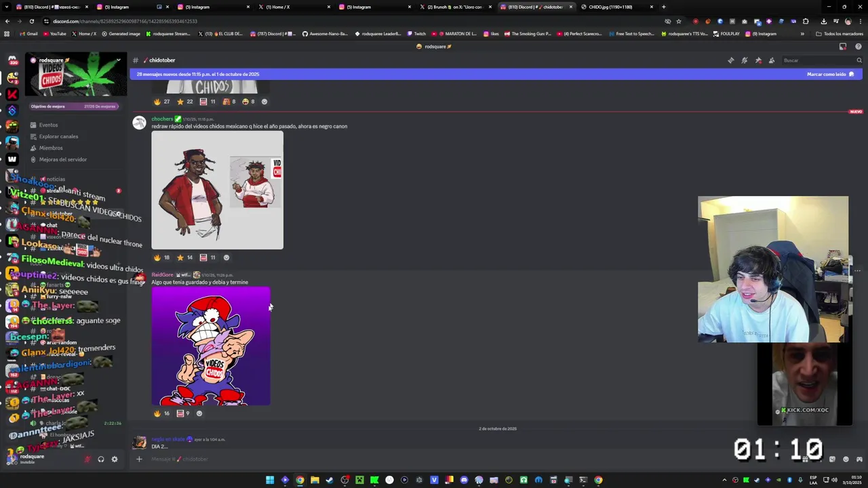Viewport: 868px width, 488px height.
Task: Open File Explorer in the taskbar
Action: pos(315,480)
